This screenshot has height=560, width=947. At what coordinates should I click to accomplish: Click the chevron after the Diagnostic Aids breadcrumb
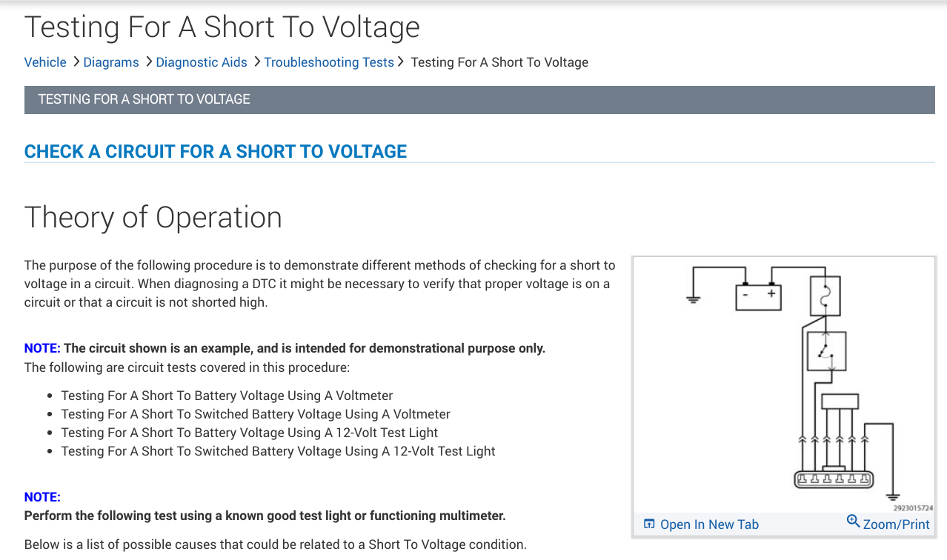pos(256,61)
